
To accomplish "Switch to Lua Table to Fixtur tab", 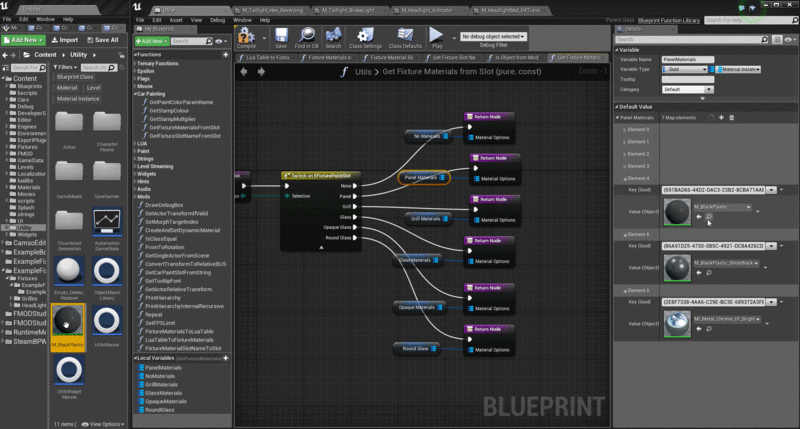I will click(267, 58).
